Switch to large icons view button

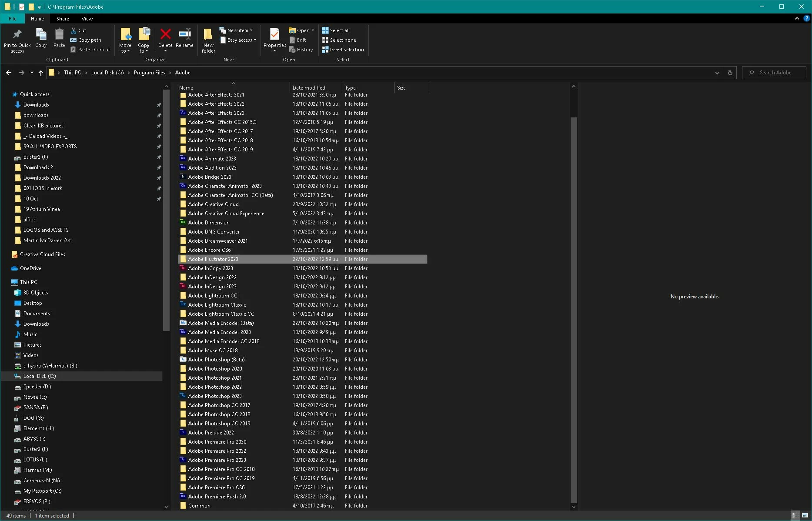(x=805, y=516)
